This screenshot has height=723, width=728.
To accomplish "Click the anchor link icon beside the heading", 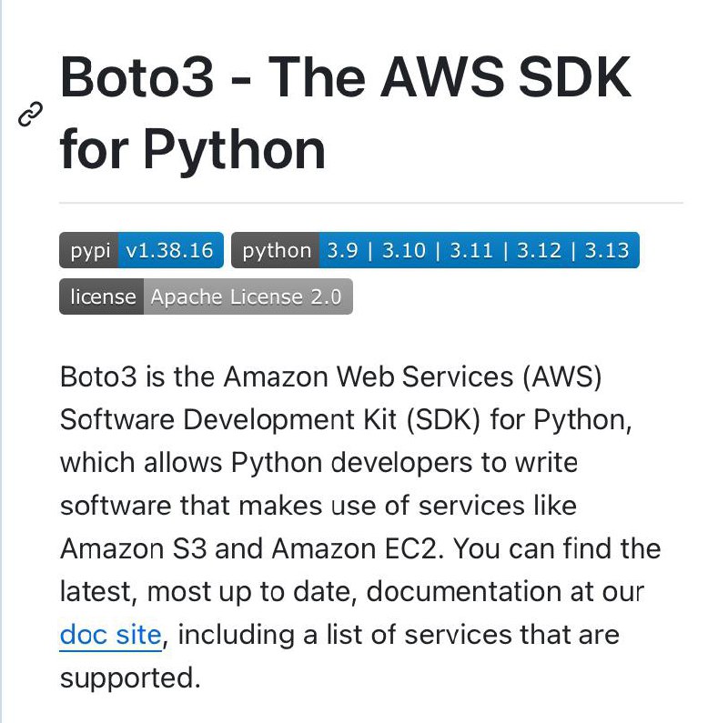I will [x=30, y=115].
